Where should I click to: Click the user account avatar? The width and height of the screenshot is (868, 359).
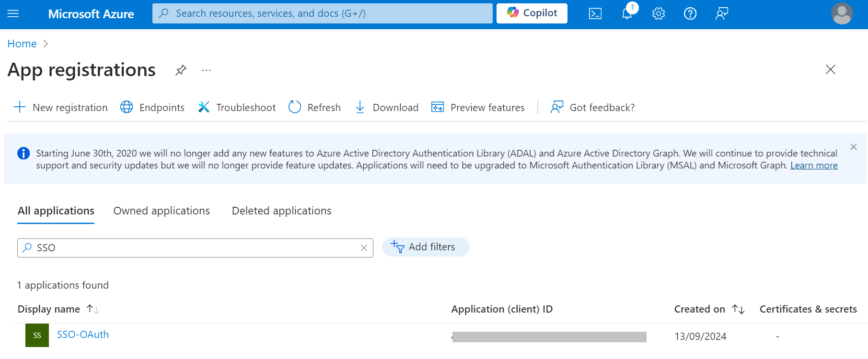click(x=842, y=13)
